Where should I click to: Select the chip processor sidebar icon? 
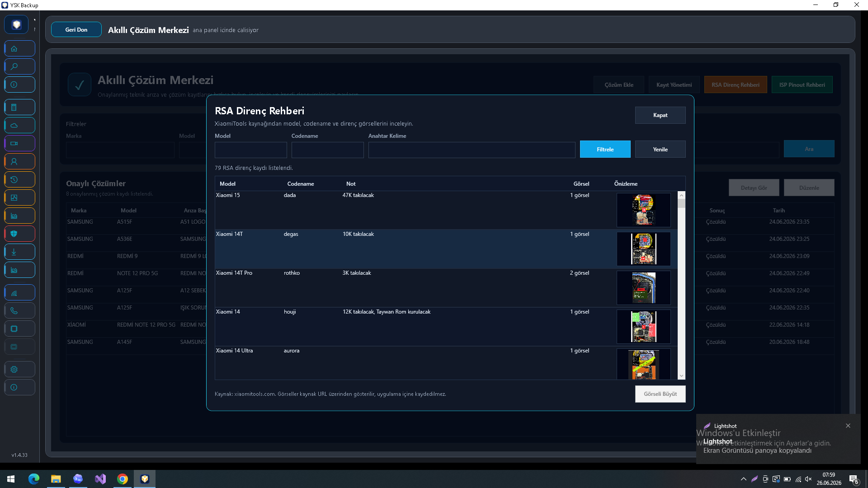click(19, 328)
